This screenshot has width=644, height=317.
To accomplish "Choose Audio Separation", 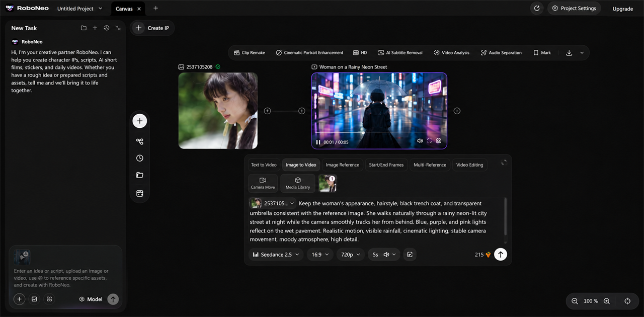I will (x=501, y=52).
